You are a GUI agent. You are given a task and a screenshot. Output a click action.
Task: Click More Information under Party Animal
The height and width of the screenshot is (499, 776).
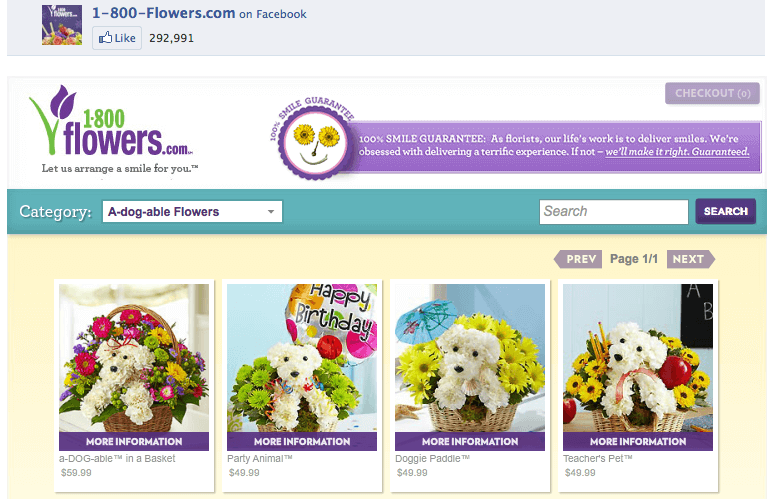[302, 442]
